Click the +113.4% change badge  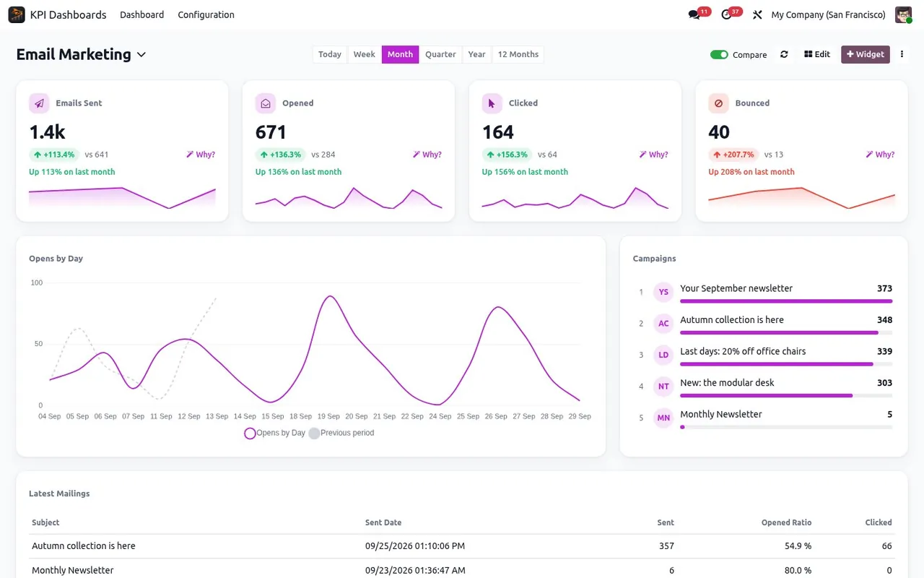pyautogui.click(x=54, y=155)
